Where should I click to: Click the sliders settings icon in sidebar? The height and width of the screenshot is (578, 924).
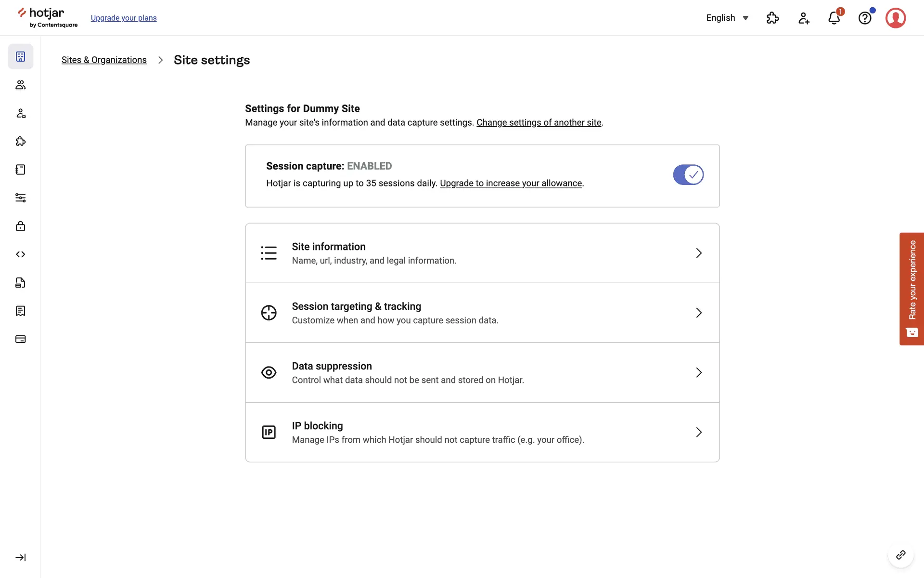click(20, 198)
